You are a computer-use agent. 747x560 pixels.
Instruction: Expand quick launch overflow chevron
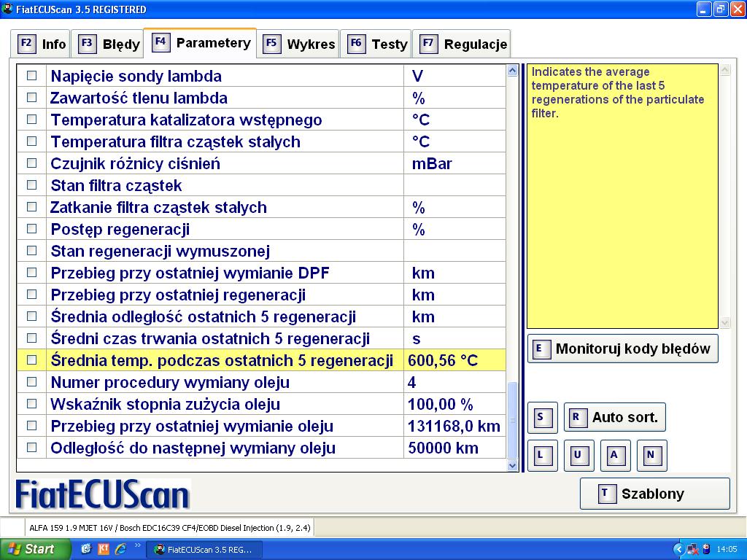[x=138, y=545]
